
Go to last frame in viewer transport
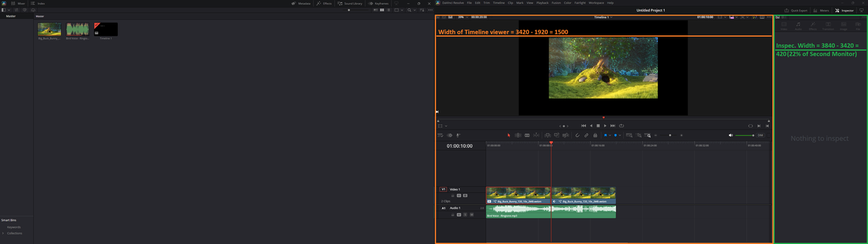[x=613, y=125]
